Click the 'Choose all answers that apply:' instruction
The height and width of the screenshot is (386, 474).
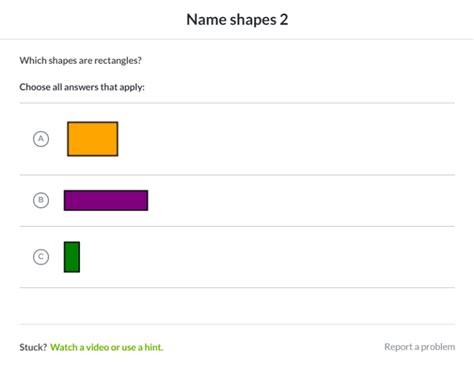click(82, 87)
